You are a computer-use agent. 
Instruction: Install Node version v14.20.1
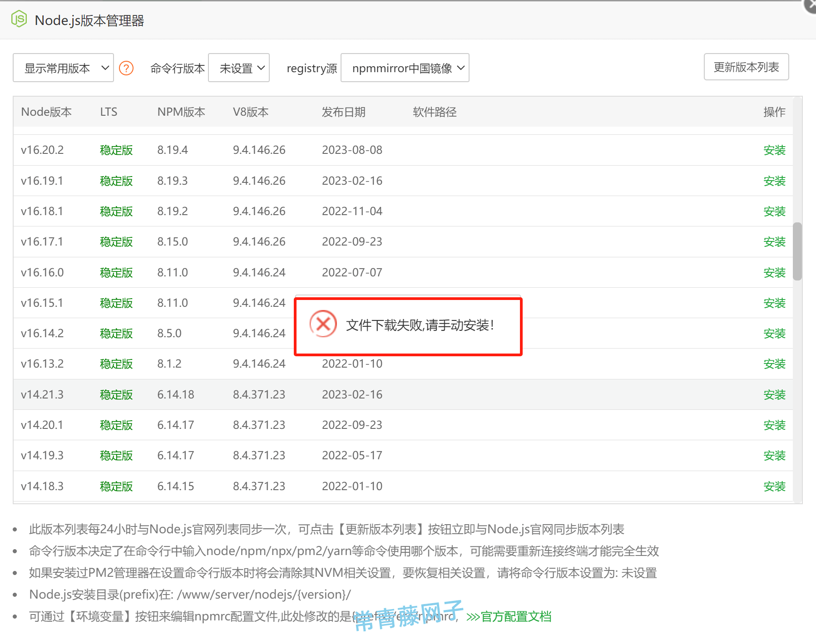774,425
